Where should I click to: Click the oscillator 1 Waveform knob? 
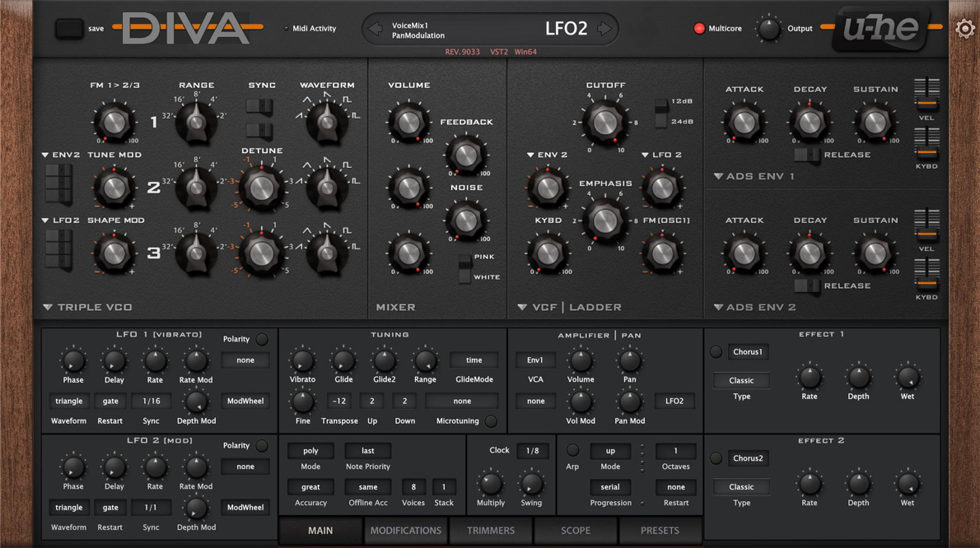(326, 122)
